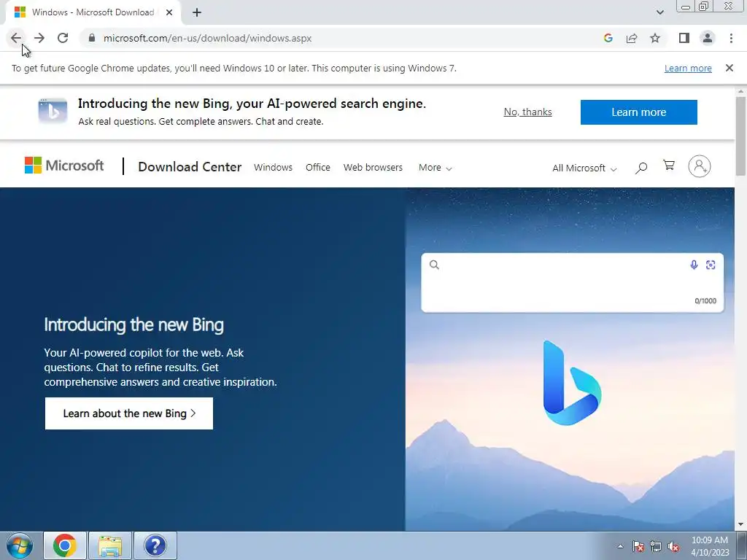The image size is (747, 560).
Task: Open the Action Center flag icon
Action: pyautogui.click(x=638, y=547)
